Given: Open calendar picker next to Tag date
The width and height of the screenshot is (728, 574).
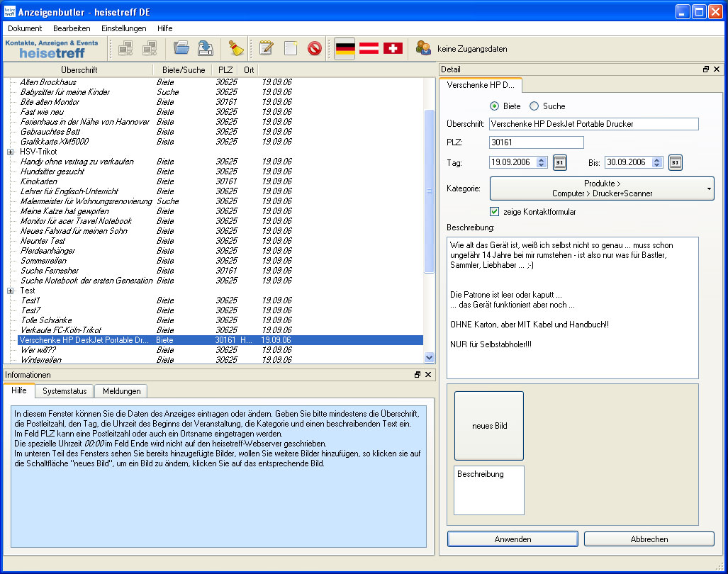Looking at the screenshot, I should coord(560,162).
